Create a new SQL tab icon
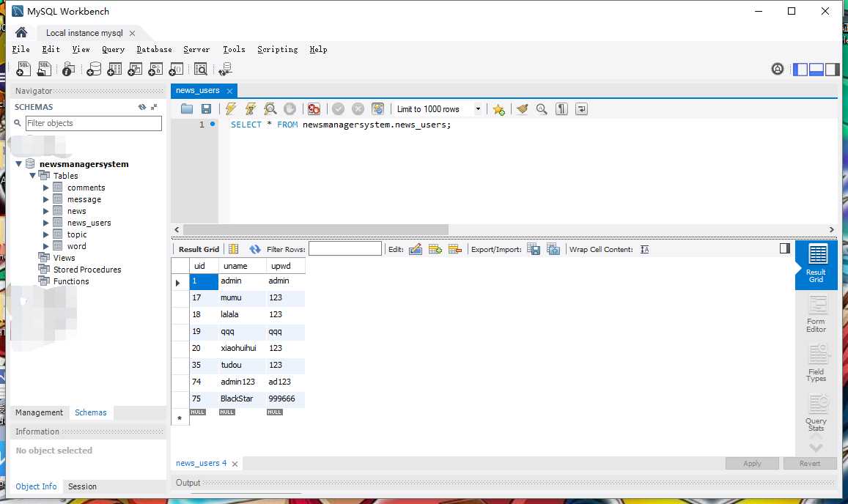The image size is (848, 504). point(23,69)
